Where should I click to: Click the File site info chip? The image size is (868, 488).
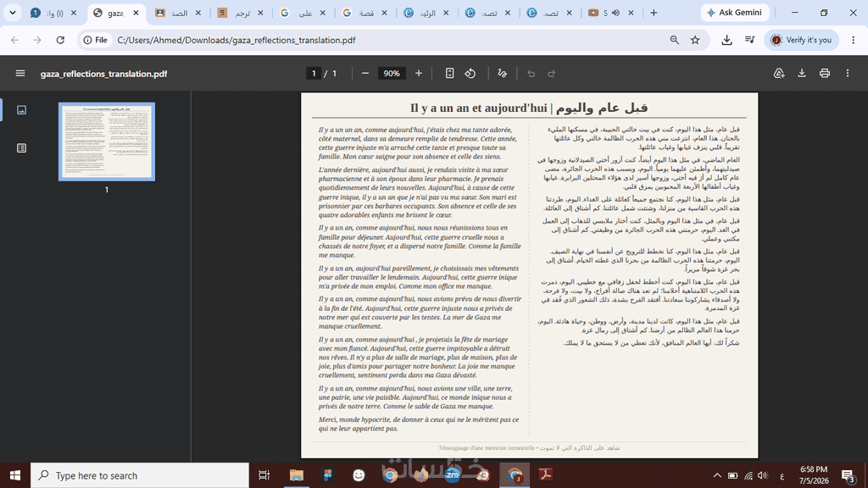click(x=95, y=40)
